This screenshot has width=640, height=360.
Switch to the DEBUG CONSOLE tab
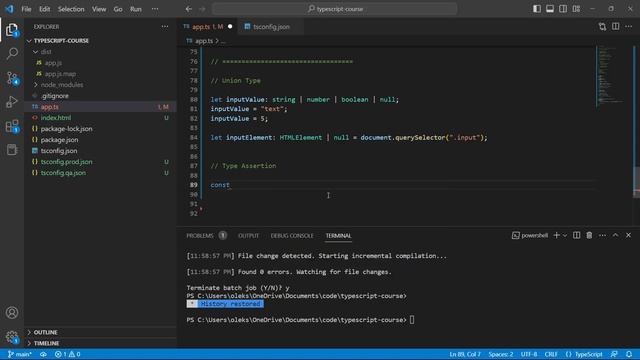[292, 236]
